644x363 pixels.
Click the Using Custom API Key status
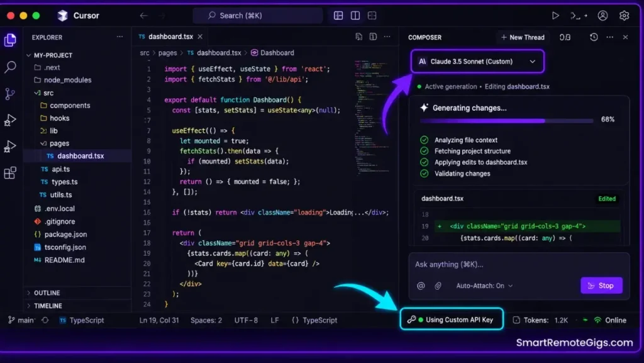(452, 320)
